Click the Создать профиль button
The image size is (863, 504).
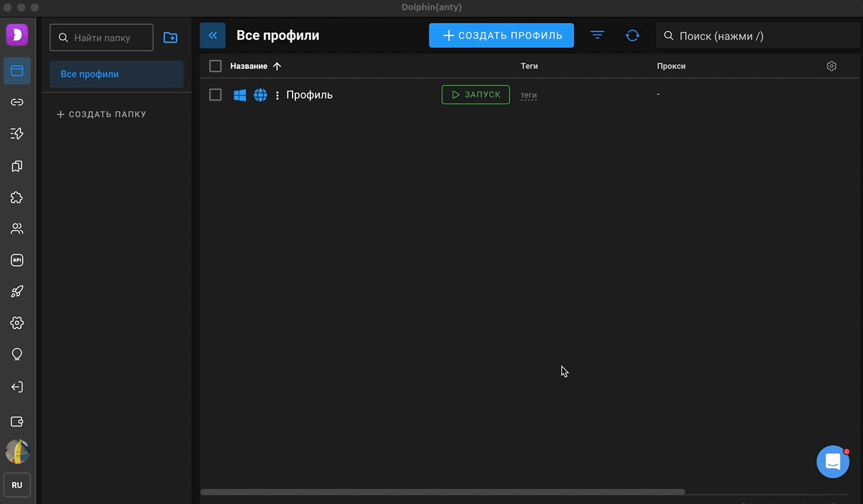tap(501, 35)
